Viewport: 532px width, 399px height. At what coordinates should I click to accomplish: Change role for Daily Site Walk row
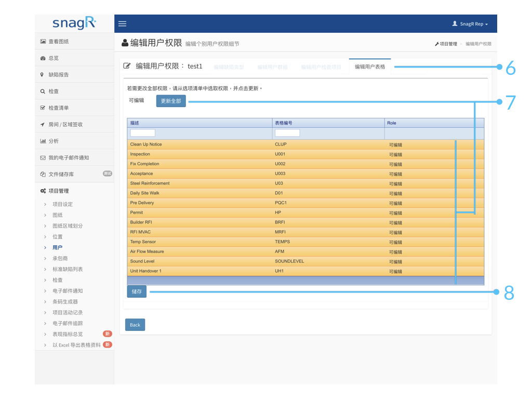point(395,194)
